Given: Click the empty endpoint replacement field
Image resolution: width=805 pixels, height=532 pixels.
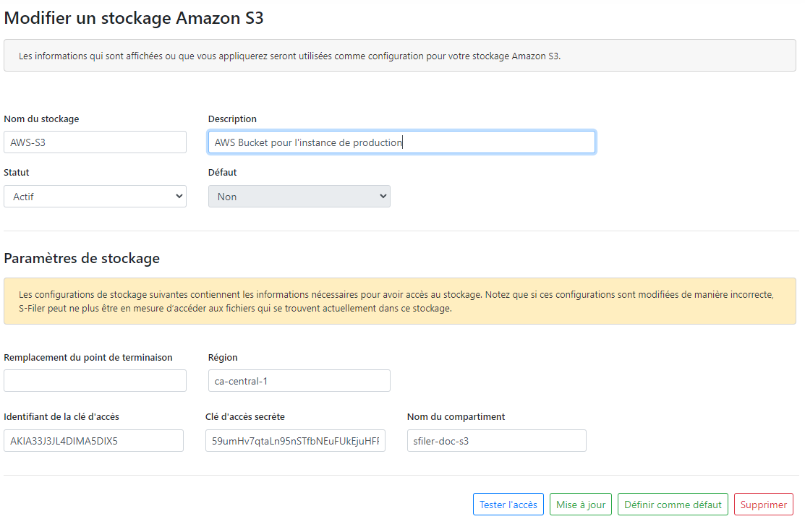Looking at the screenshot, I should click(95, 381).
